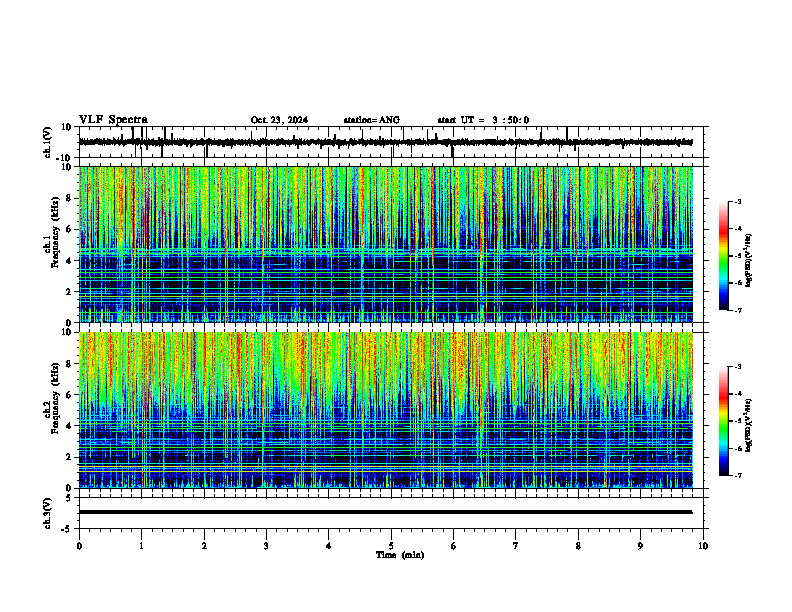Click the ch.2 spectrogram color scale bar
Screen dimensions: 792x612
point(723,421)
